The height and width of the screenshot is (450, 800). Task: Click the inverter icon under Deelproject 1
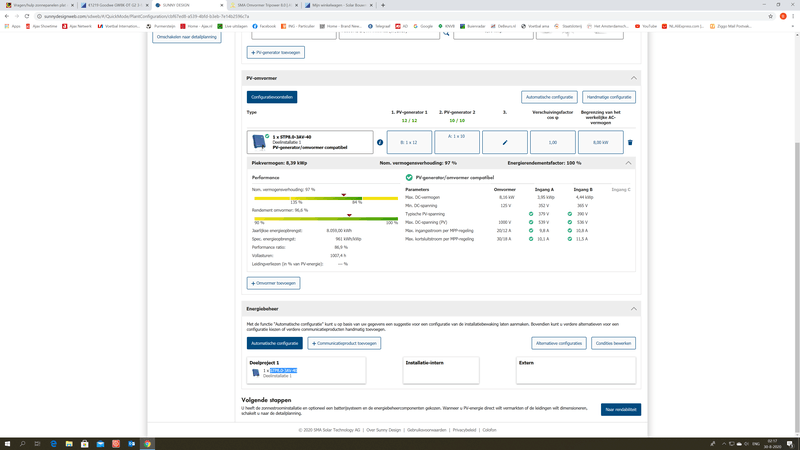256,373
